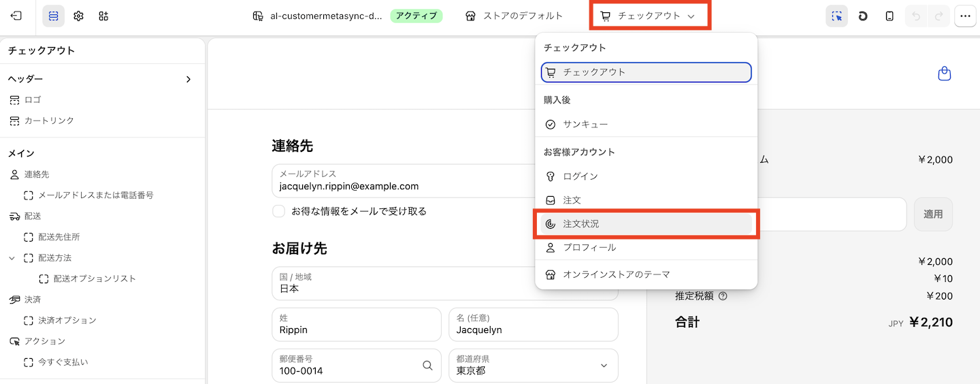980x384 pixels.
Task: Click the 合計 total ¥2,210 amount
Action: click(x=930, y=322)
